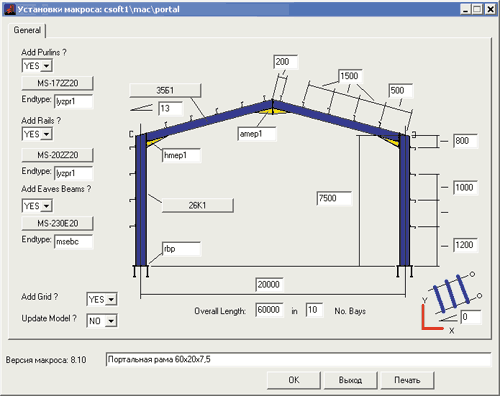Click the OK button
Screen dimensions: 500x396
coord(294,380)
